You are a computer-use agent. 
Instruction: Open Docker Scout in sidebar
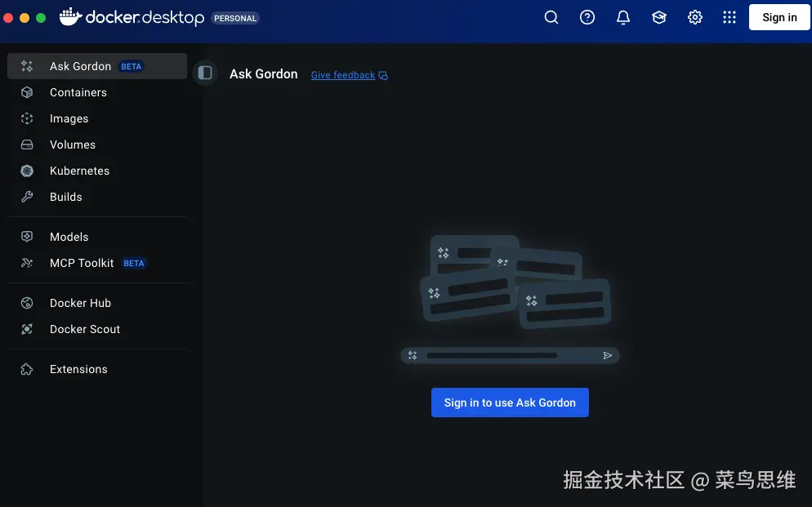(85, 329)
